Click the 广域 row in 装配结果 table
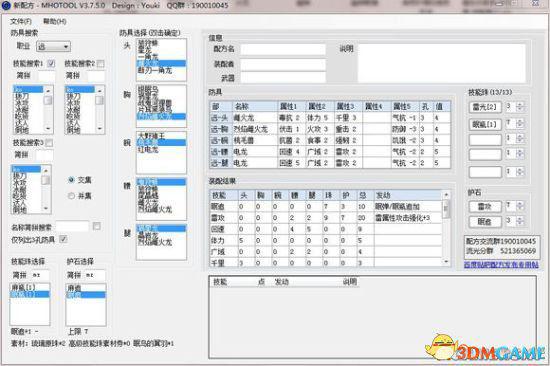This screenshot has height=366, width=550. [x=326, y=252]
